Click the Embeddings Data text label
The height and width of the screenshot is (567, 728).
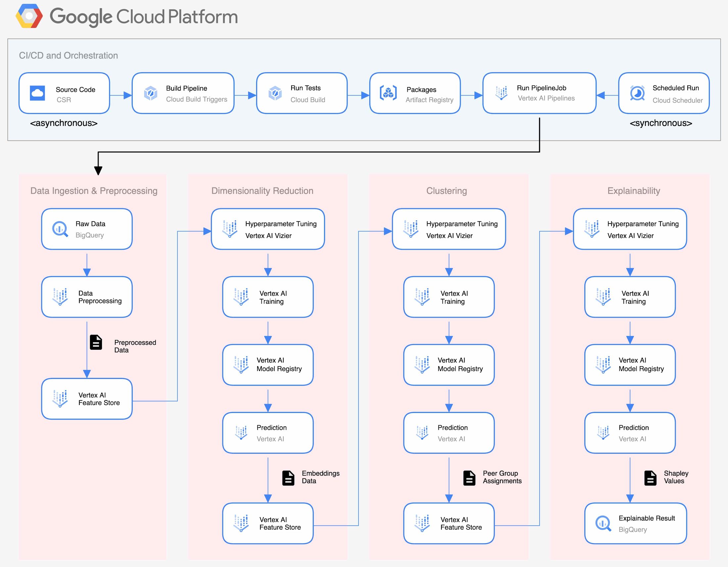pos(320,477)
